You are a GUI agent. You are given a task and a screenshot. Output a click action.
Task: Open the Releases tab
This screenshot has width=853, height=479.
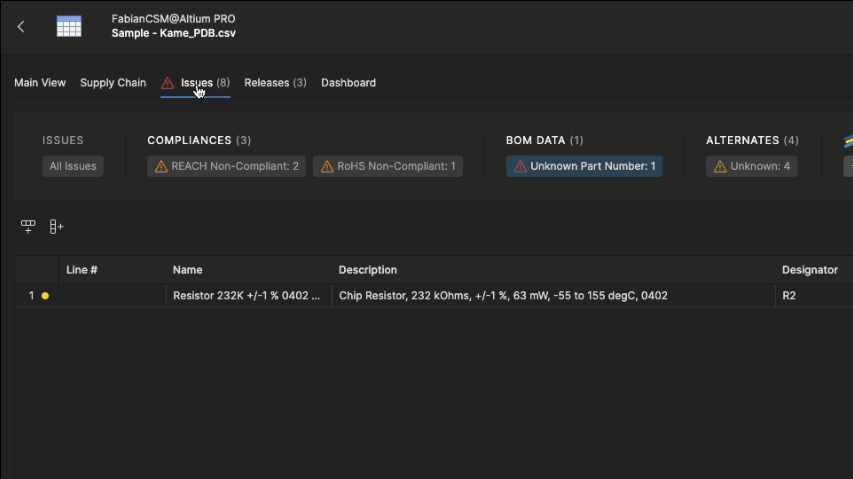[x=275, y=83]
